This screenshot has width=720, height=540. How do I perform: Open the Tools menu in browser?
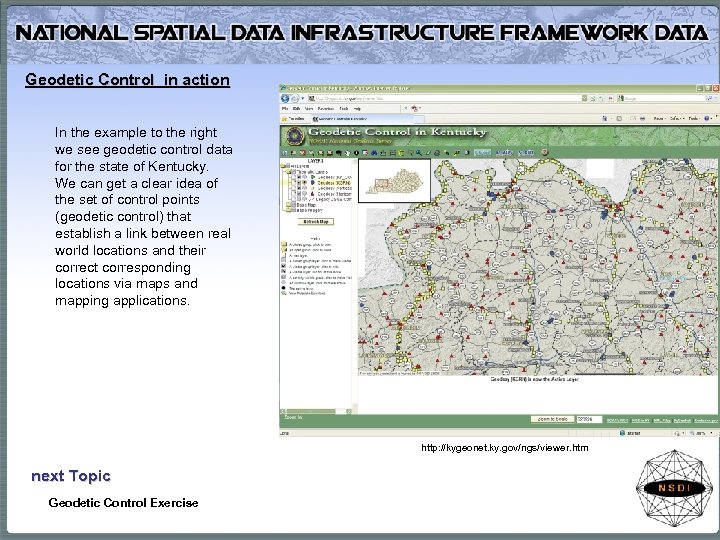[x=344, y=109]
